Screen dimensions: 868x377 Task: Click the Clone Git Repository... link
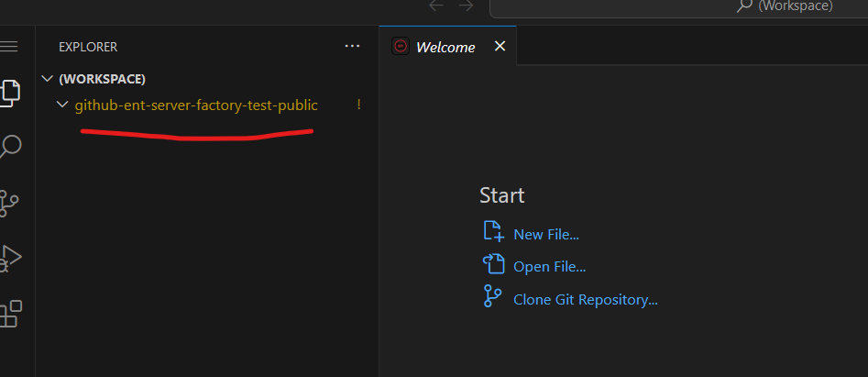point(586,299)
